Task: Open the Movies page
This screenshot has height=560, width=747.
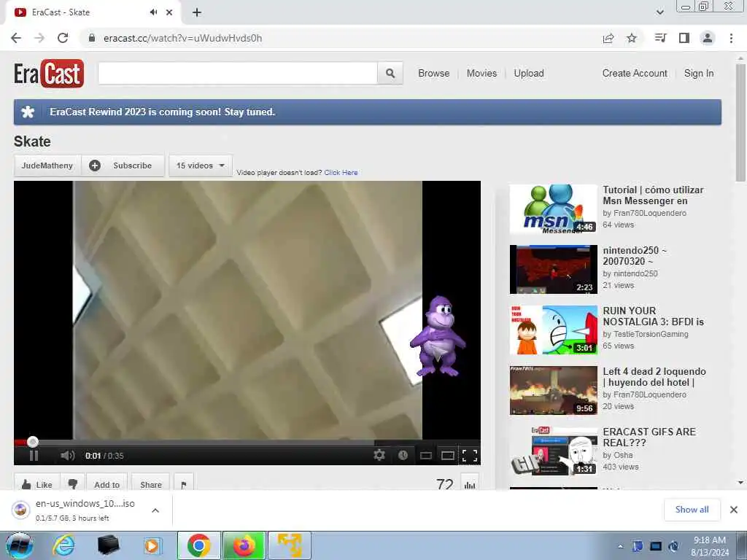Action: pos(481,74)
